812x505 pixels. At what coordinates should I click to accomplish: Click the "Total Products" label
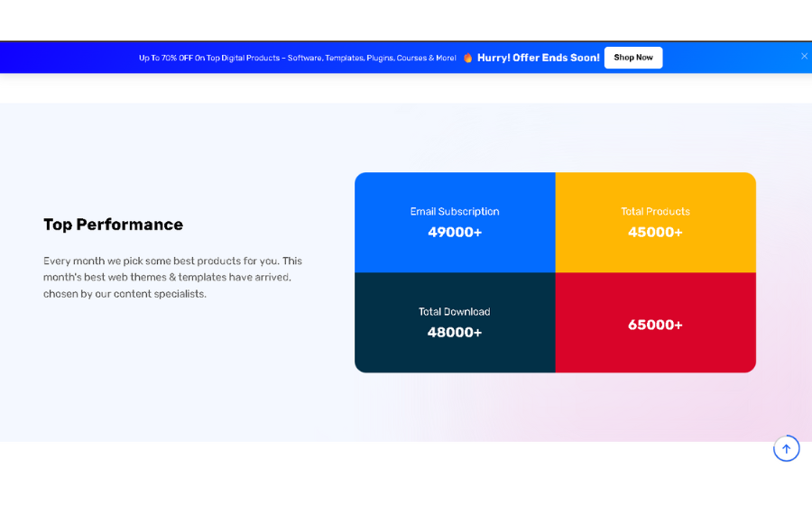pos(655,211)
